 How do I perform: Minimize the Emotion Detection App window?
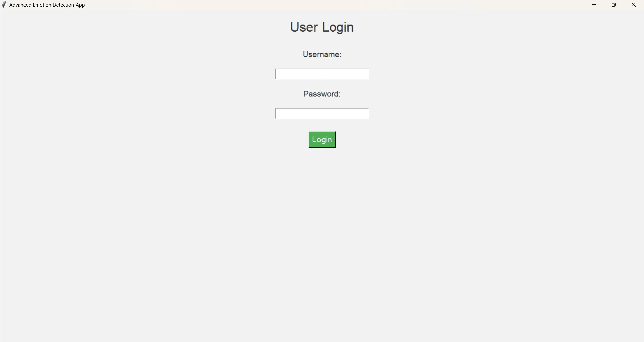(594, 5)
